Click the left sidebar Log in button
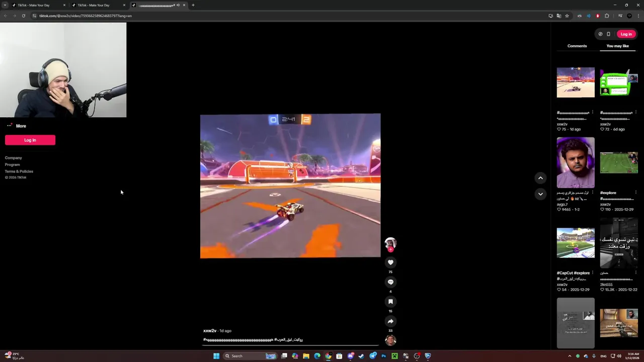644x362 pixels. [30, 140]
